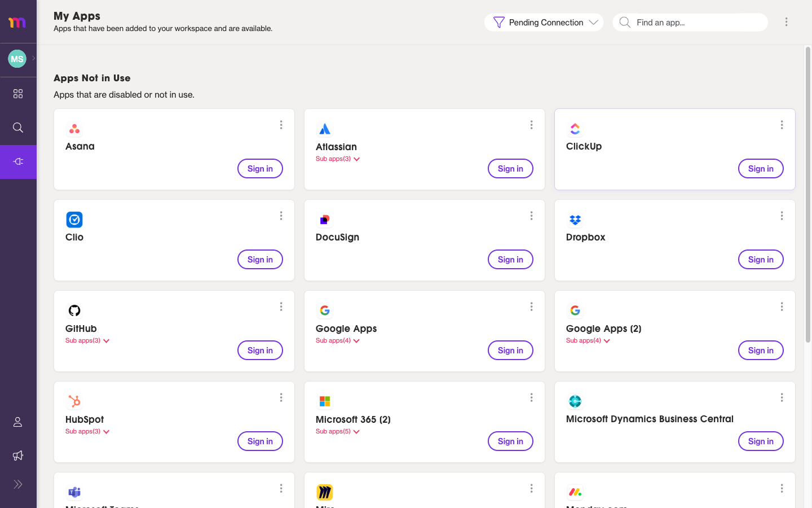
Task: Sign in to Microsoft Dynamics Business Central
Action: coord(761,441)
